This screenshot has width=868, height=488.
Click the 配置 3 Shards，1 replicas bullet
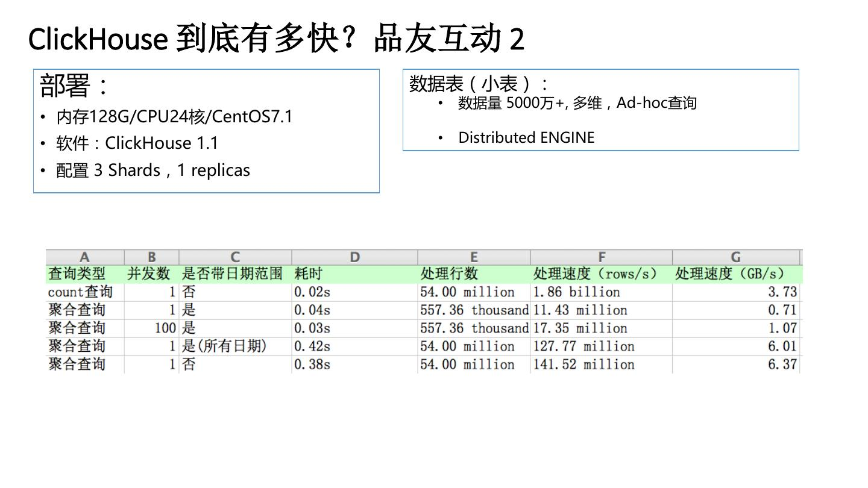pyautogui.click(x=148, y=170)
